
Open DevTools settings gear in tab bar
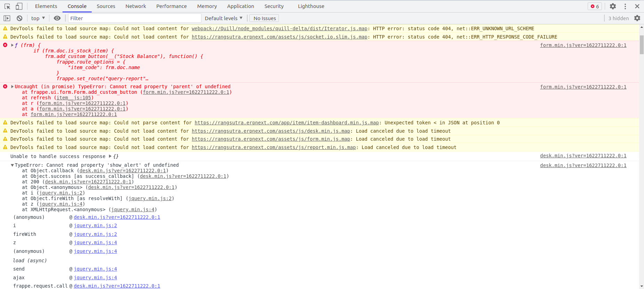click(x=613, y=6)
